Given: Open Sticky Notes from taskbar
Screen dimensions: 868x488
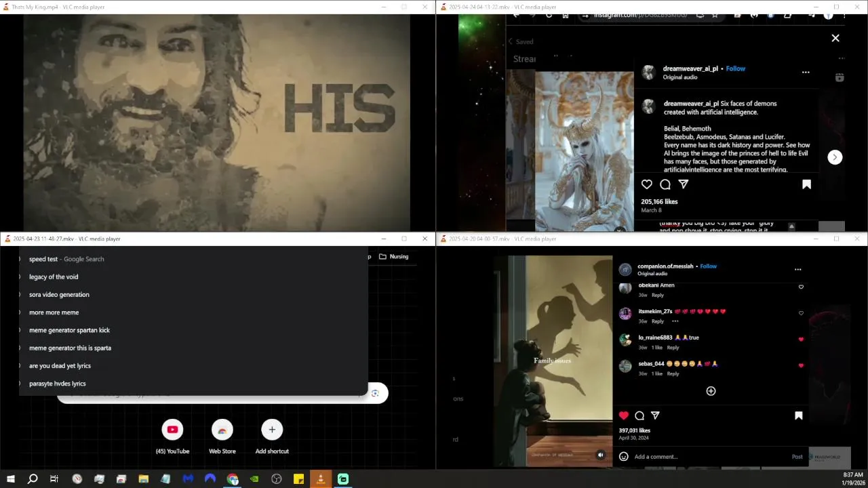Looking at the screenshot, I should click(x=298, y=479).
